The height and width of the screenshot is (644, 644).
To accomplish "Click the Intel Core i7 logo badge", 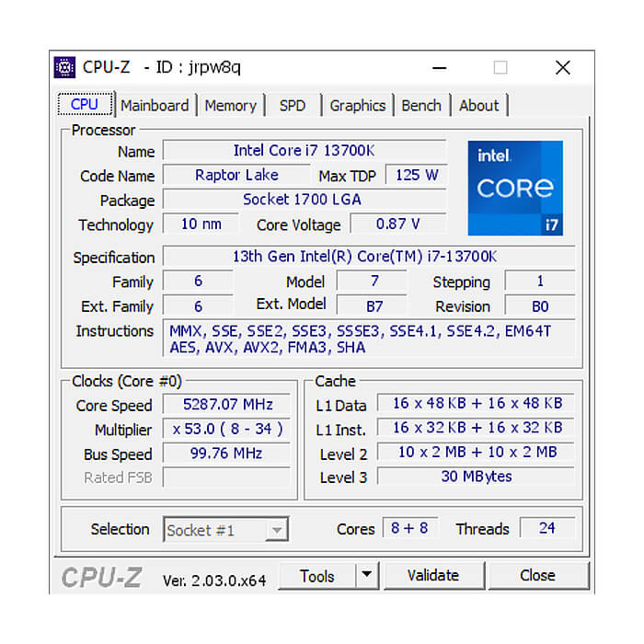I will (x=514, y=188).
